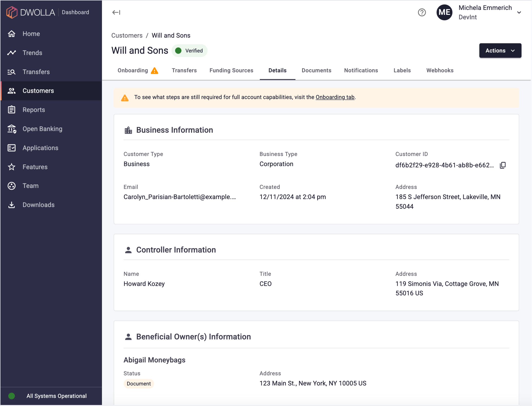Collapse the sidebar with the arrow icon
Viewport: 532px width, 406px height.
click(116, 12)
